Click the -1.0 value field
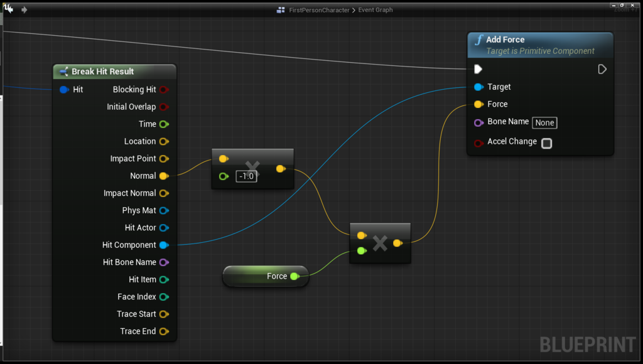Viewport: 643px width, 364px height. pos(246,176)
